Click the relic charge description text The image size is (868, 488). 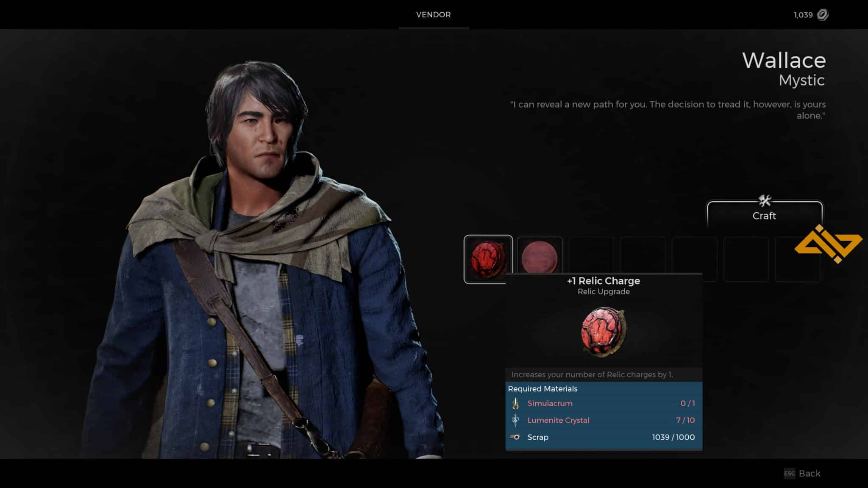pyautogui.click(x=592, y=374)
